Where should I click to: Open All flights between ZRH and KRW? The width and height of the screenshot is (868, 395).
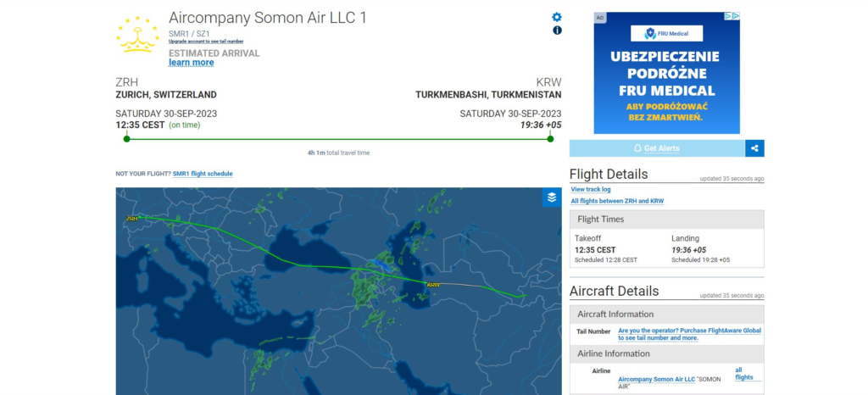(617, 202)
